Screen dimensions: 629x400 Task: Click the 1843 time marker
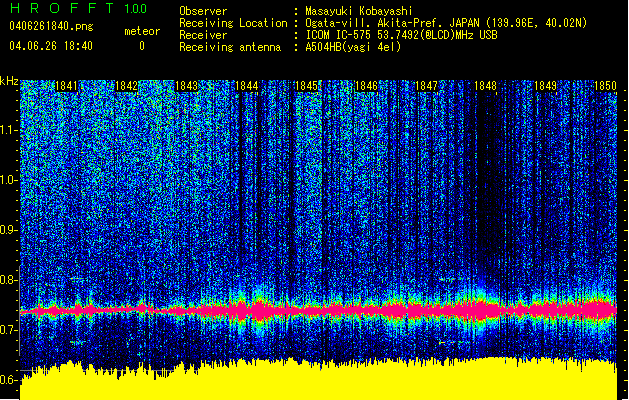pyautogui.click(x=187, y=86)
